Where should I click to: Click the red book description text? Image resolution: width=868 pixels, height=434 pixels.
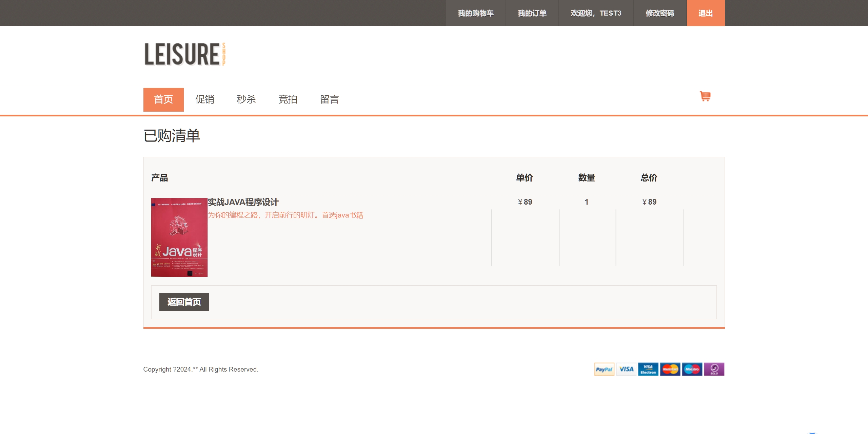coord(285,215)
